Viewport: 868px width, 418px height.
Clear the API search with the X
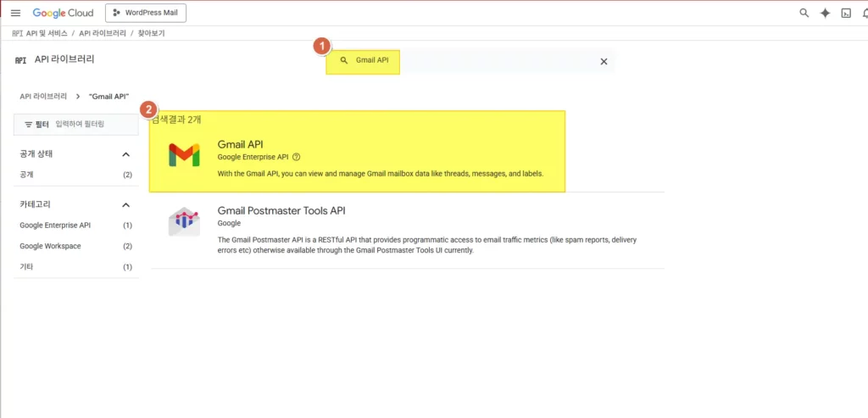[x=604, y=61]
